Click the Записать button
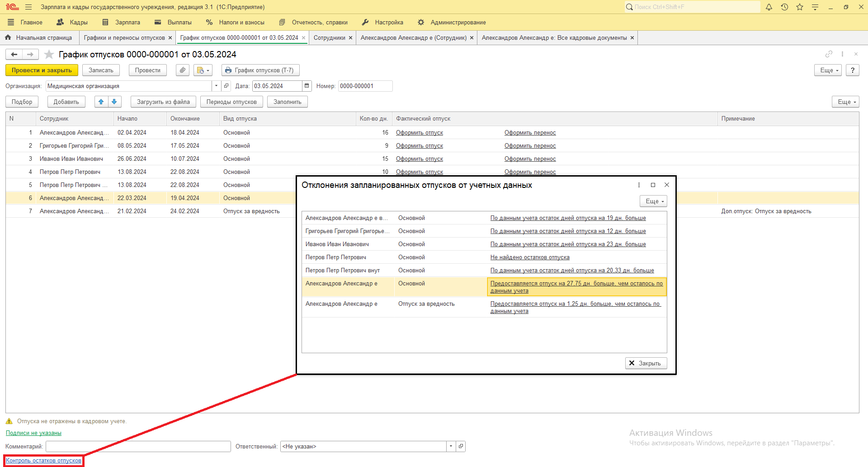Screen dimensions: 868x467 click(x=101, y=70)
